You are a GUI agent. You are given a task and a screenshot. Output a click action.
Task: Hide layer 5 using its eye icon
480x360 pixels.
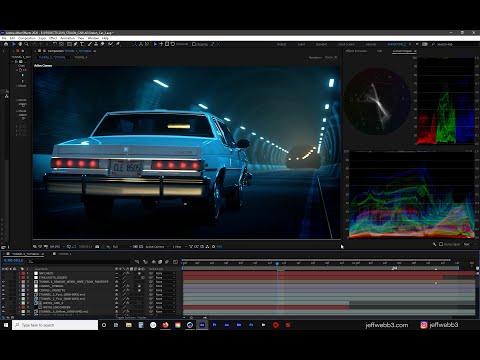point(3,290)
